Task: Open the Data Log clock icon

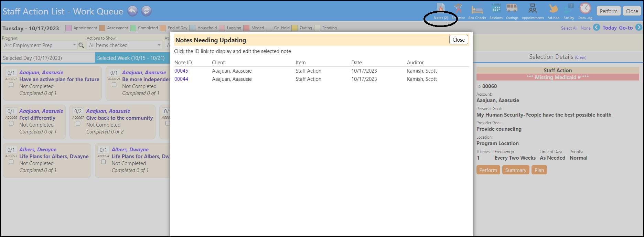Action: point(585,11)
